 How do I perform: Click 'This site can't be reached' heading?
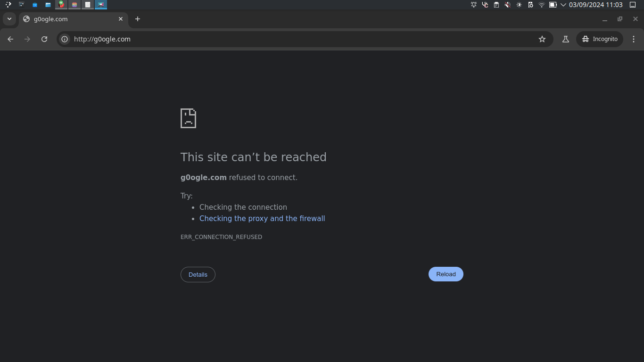pos(254,157)
